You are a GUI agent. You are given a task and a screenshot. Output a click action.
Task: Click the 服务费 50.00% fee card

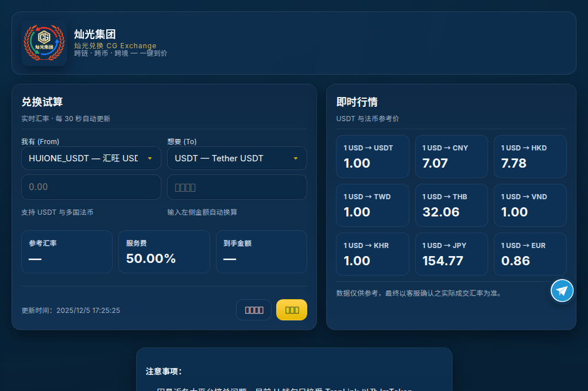[164, 251]
